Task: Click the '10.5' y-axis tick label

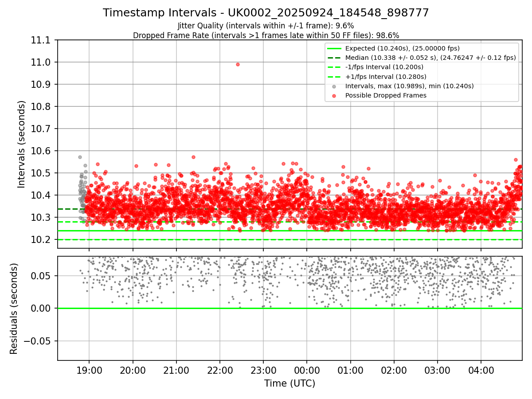Action: tap(42, 173)
